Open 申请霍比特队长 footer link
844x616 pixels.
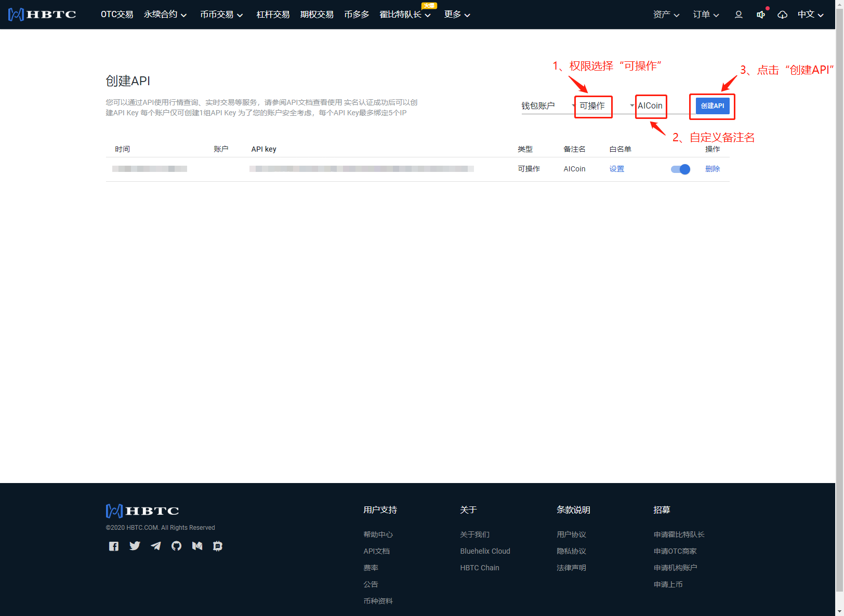click(x=679, y=534)
